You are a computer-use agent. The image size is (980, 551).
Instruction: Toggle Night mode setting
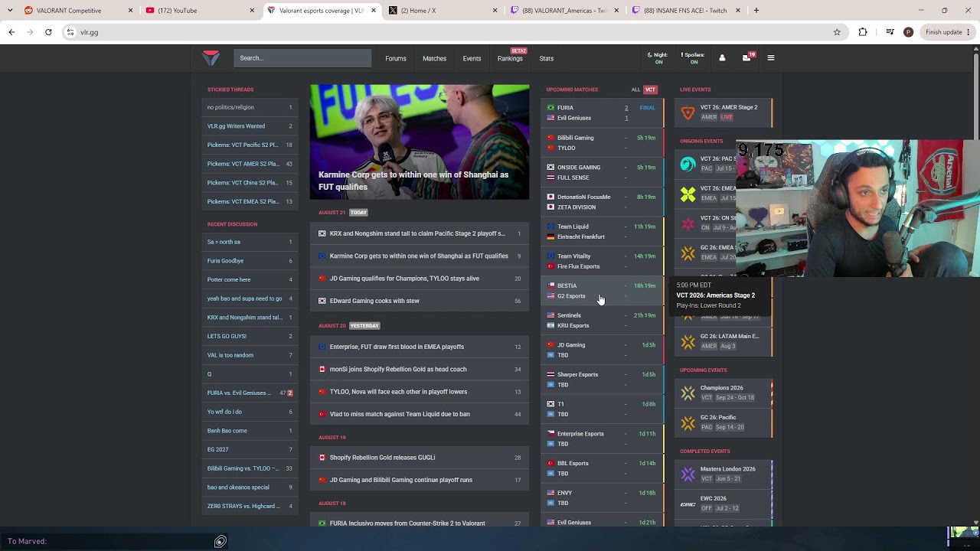coord(657,58)
